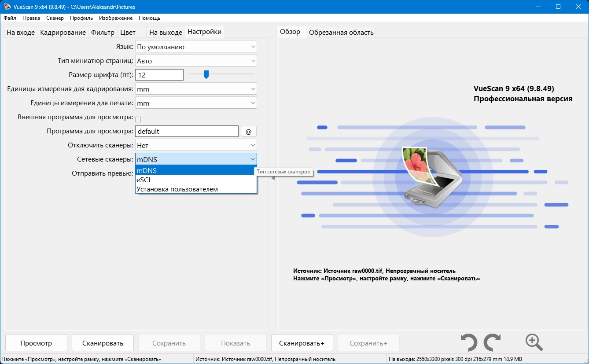Image resolution: width=589 pixels, height=364 pixels.
Task: Switch to the На входе tab
Action: 21,33
